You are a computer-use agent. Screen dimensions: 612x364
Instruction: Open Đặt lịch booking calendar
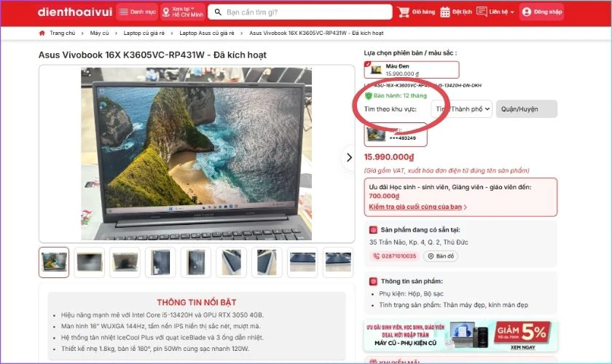coord(456,12)
